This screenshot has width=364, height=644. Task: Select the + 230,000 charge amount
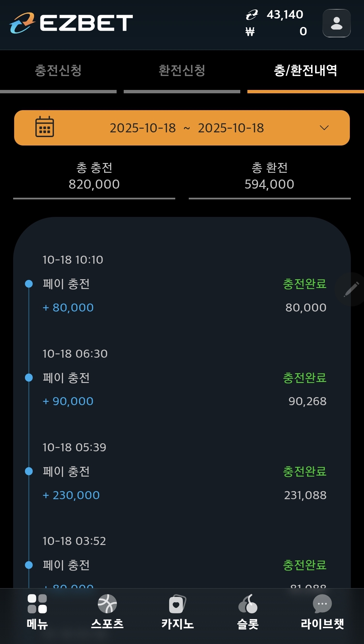point(71,495)
